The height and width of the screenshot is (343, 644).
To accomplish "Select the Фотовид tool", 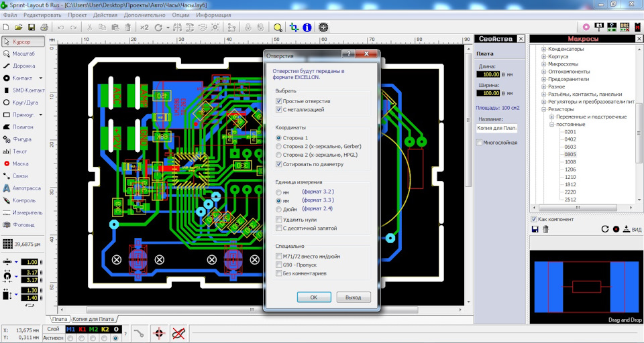I will click(23, 225).
